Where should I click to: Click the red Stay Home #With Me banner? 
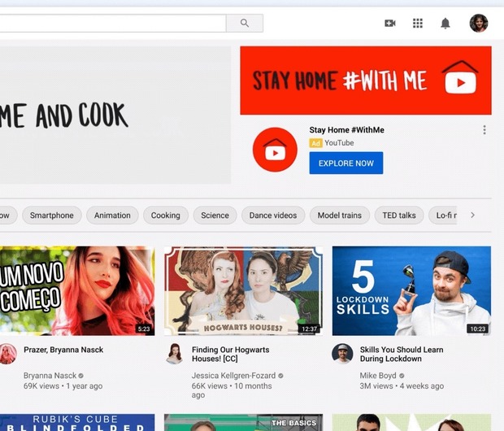coord(366,81)
